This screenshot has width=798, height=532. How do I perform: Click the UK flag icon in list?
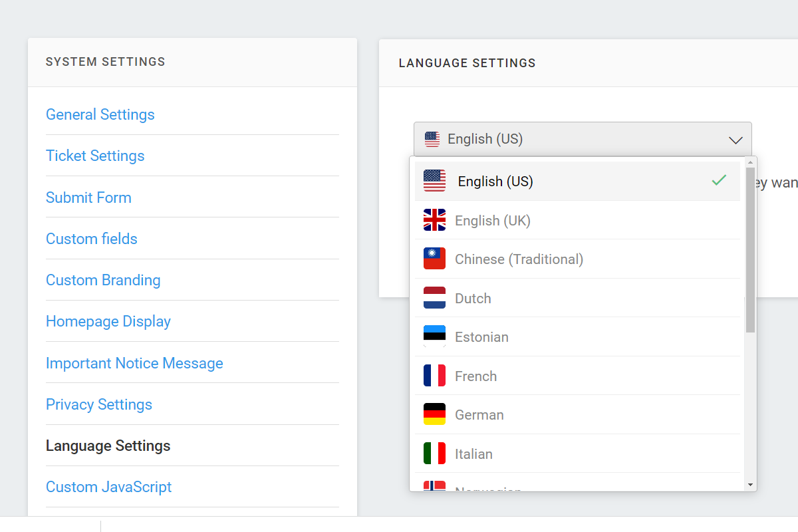[434, 220]
